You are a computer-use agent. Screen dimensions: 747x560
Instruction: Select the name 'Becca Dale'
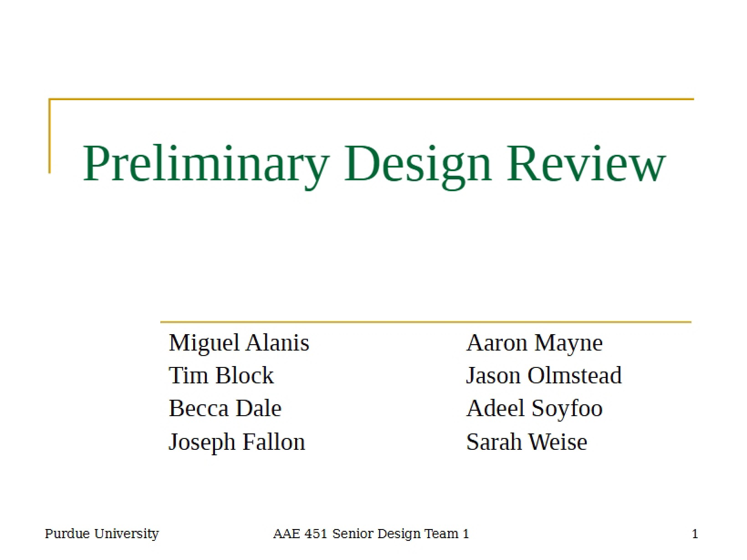[x=225, y=408]
